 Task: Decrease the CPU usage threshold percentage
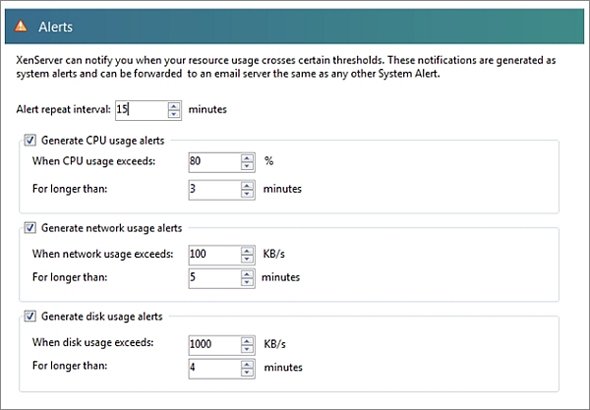(247, 166)
